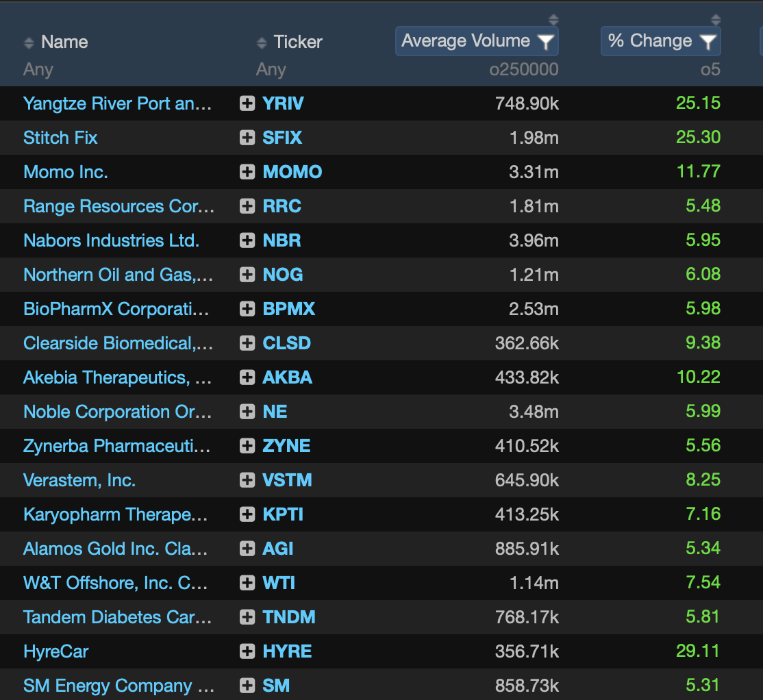Sort % Change column via arrows above it
763x700 pixels.
(x=715, y=20)
